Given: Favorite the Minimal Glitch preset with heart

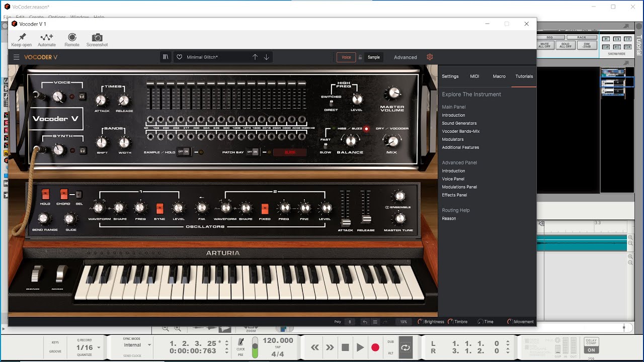Looking at the screenshot, I should 179,57.
